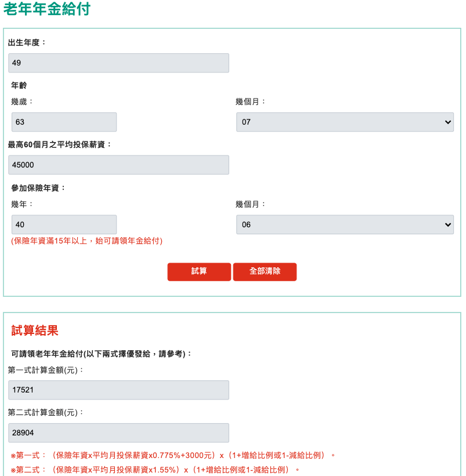Select the 平均投保薪資 field containing 45000

click(x=118, y=165)
